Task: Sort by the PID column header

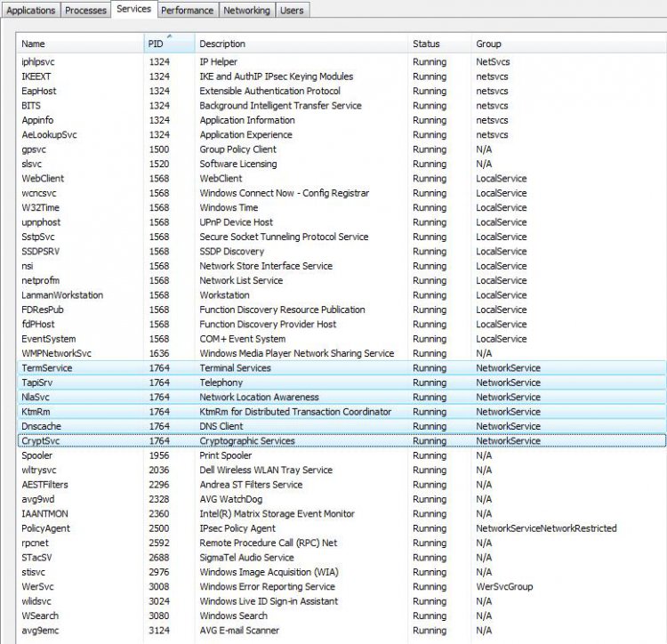Action: click(x=169, y=44)
